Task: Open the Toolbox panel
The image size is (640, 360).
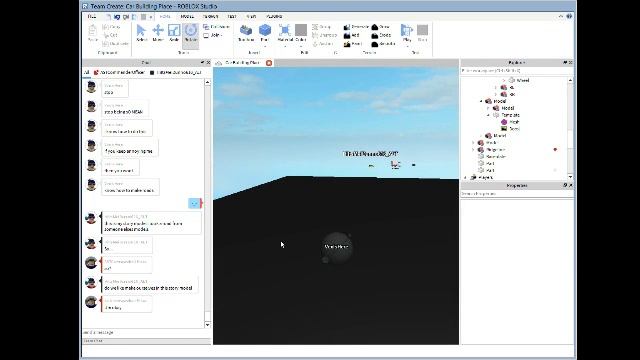Action: pyautogui.click(x=246, y=33)
